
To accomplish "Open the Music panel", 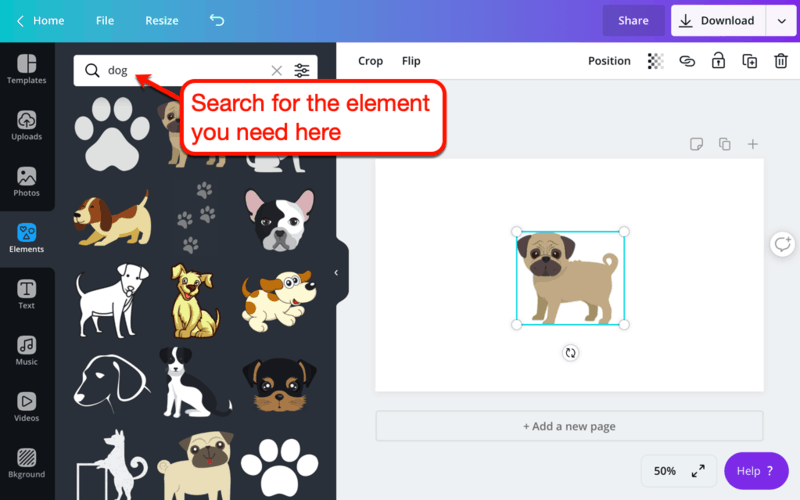I will pyautogui.click(x=27, y=351).
